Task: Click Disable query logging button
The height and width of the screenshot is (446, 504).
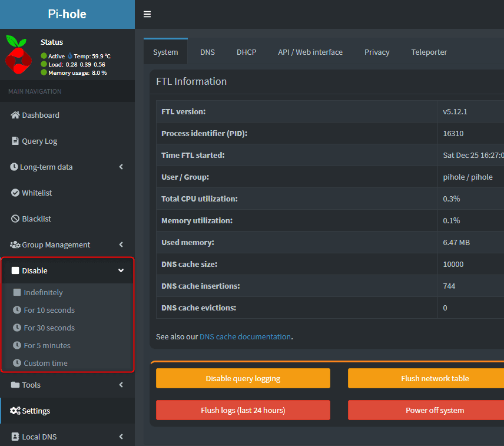Action: (x=243, y=378)
